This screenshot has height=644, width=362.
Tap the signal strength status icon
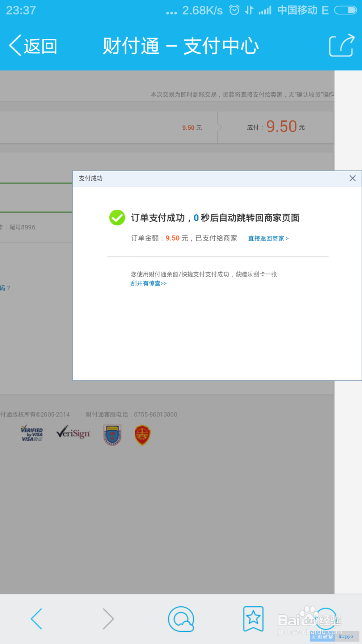pyautogui.click(x=265, y=10)
